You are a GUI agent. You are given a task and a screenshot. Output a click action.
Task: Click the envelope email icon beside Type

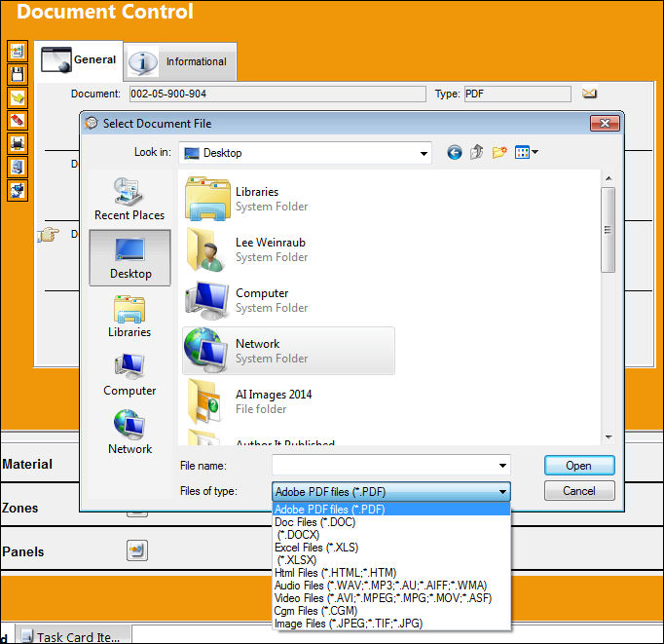click(589, 94)
